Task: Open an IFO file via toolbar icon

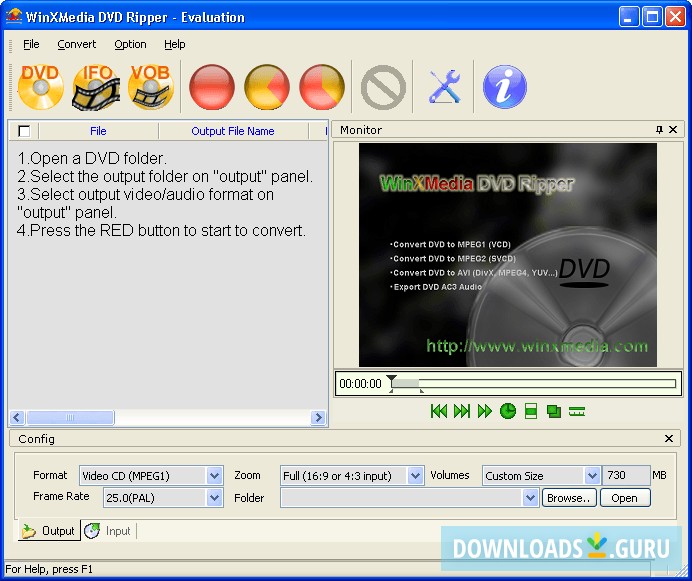Action: coord(96,87)
